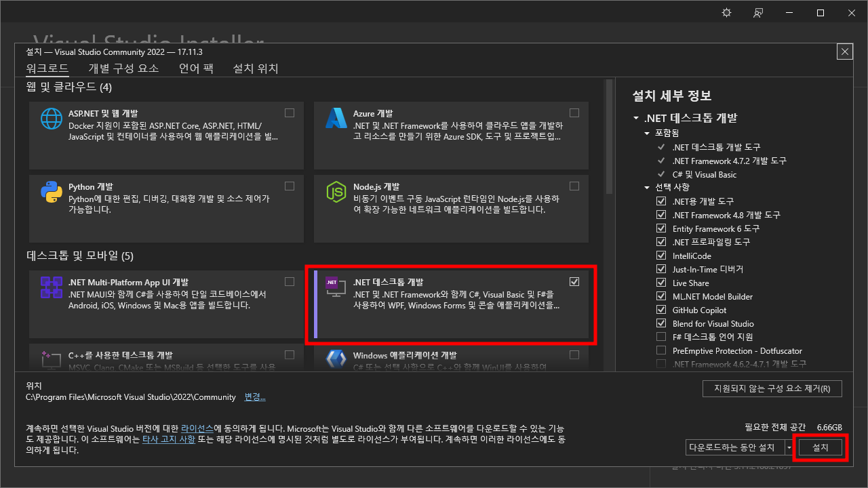Image resolution: width=868 pixels, height=488 pixels.
Task: Switch to the 개별 구성 요소 tab
Action: (123, 68)
